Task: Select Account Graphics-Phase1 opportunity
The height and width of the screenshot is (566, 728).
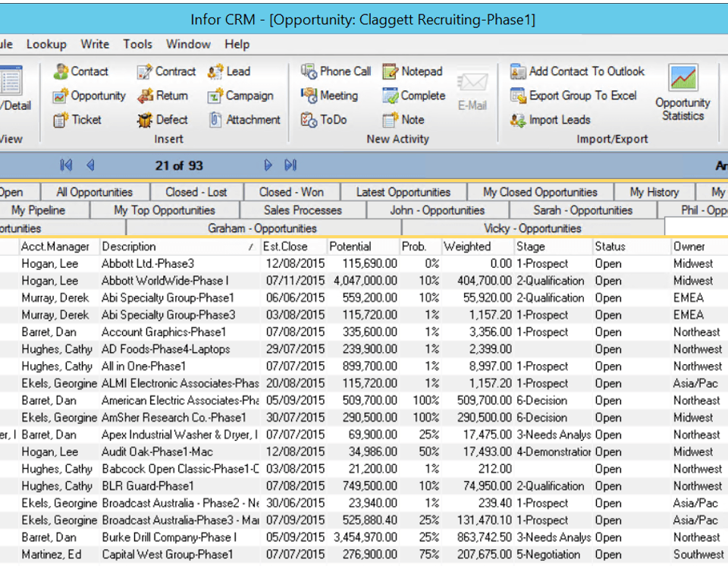Action: tap(364, 332)
